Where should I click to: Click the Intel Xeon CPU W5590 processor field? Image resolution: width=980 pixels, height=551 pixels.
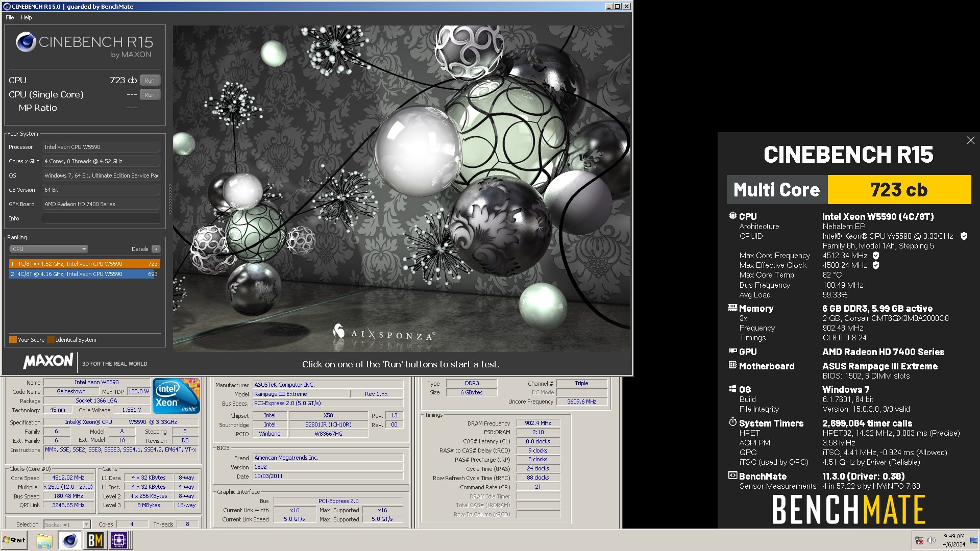101,147
